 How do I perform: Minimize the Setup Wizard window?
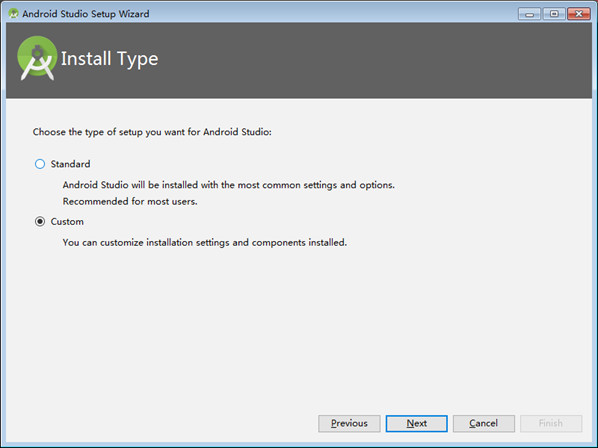(x=529, y=14)
